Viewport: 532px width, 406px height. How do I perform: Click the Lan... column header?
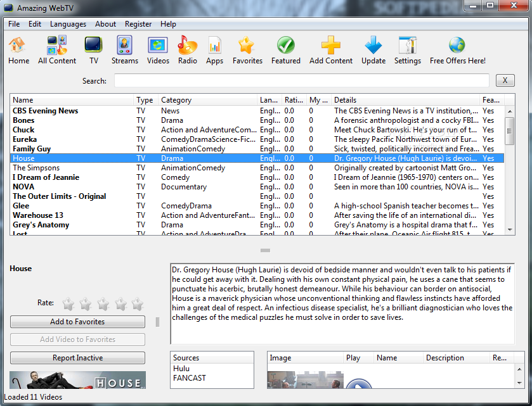click(269, 100)
